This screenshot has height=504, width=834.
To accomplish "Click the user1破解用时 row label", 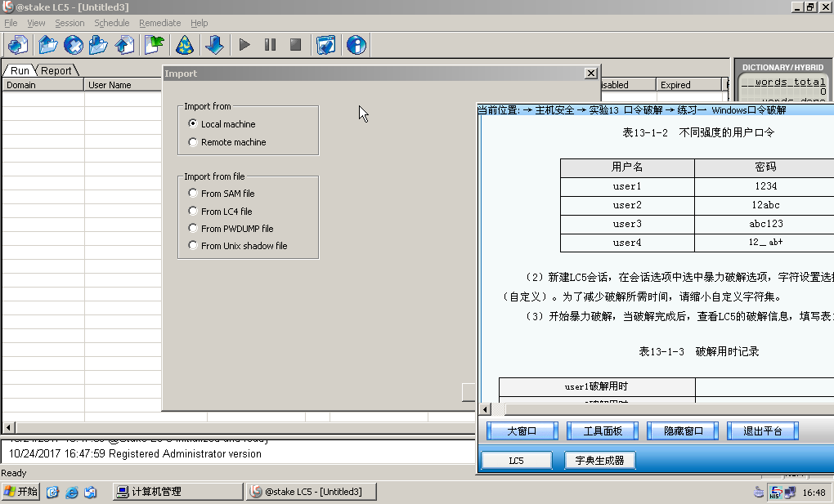I will [597, 387].
